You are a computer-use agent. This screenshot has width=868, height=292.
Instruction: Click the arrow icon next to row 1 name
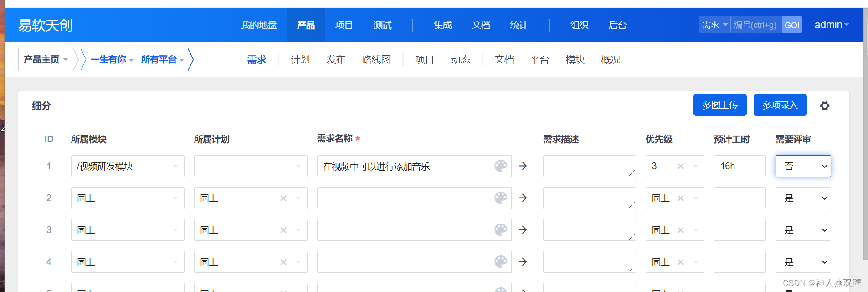[523, 166]
